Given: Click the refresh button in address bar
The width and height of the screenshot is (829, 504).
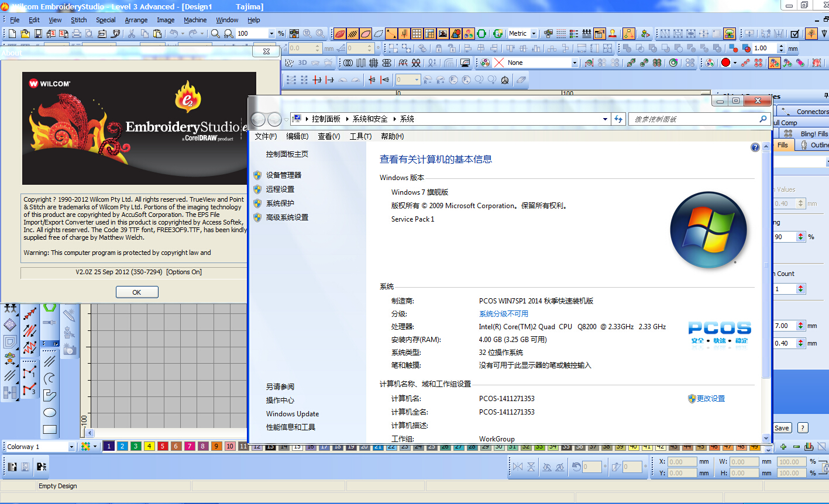Looking at the screenshot, I should pos(618,119).
